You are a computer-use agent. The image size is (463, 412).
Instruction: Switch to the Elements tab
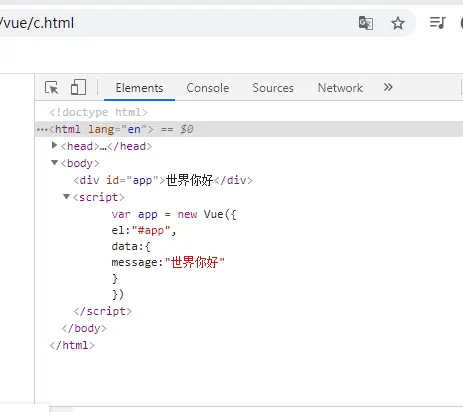pos(139,88)
